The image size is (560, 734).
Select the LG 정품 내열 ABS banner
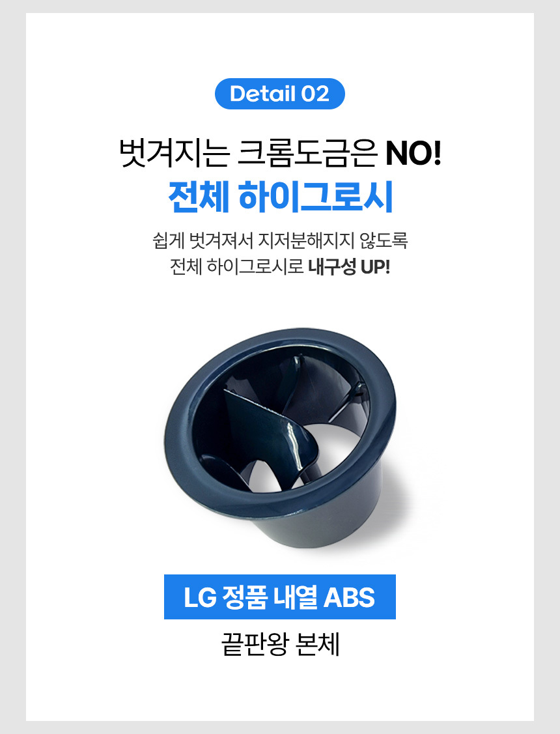pos(280,597)
